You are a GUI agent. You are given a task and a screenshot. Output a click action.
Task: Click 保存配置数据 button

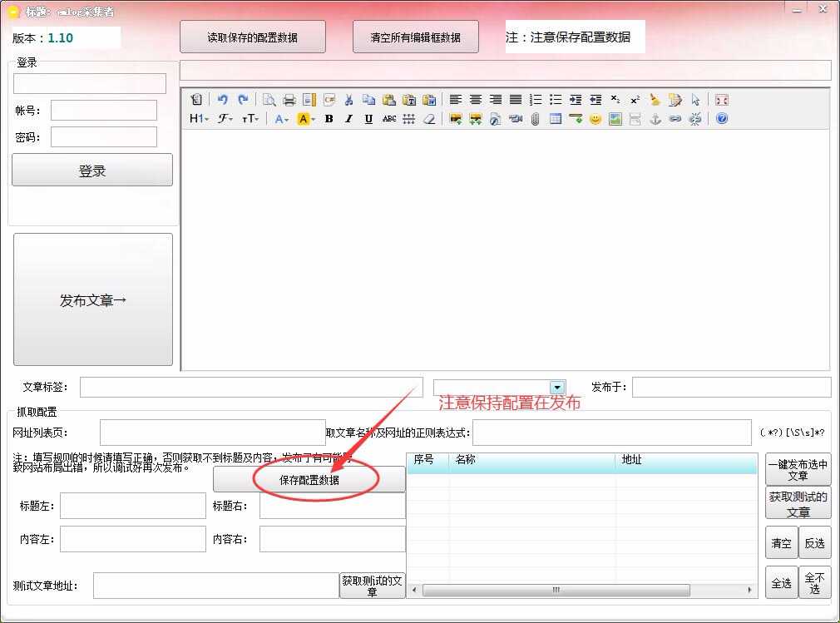pos(309,479)
